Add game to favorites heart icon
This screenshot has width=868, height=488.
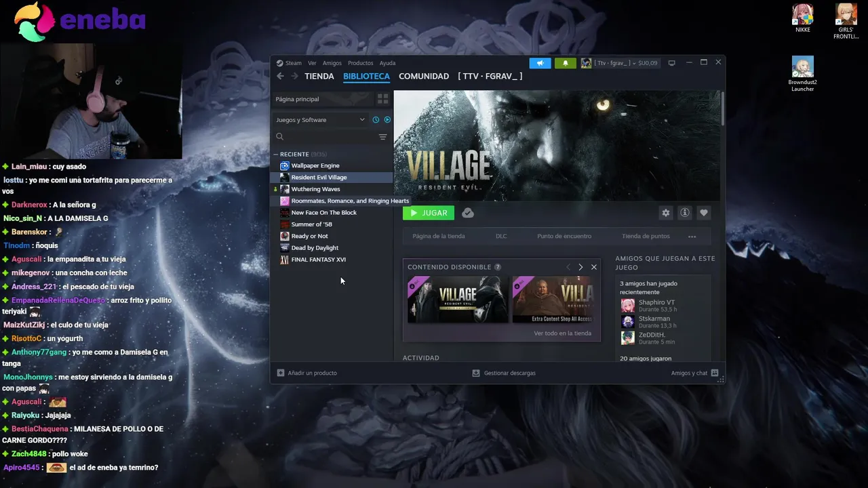click(x=704, y=213)
